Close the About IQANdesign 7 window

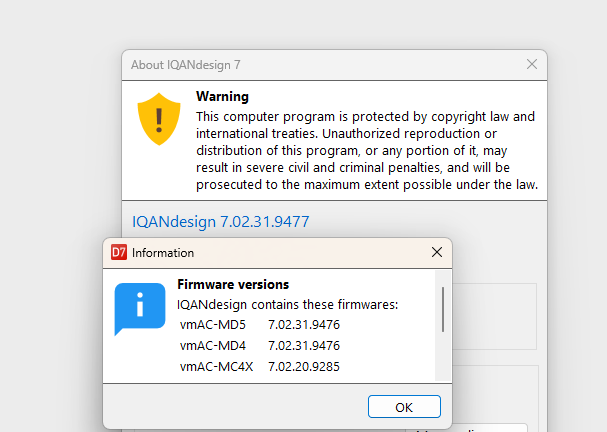532,64
